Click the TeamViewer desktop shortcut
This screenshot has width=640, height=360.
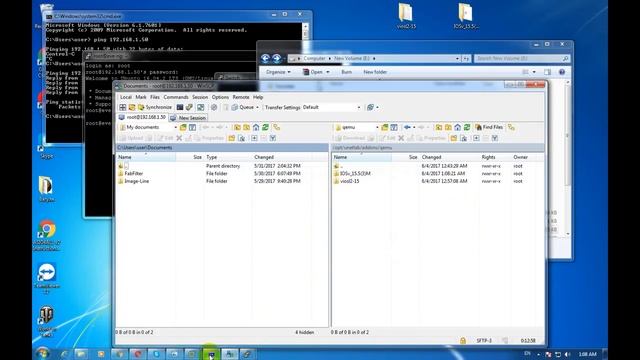[x=47, y=278]
